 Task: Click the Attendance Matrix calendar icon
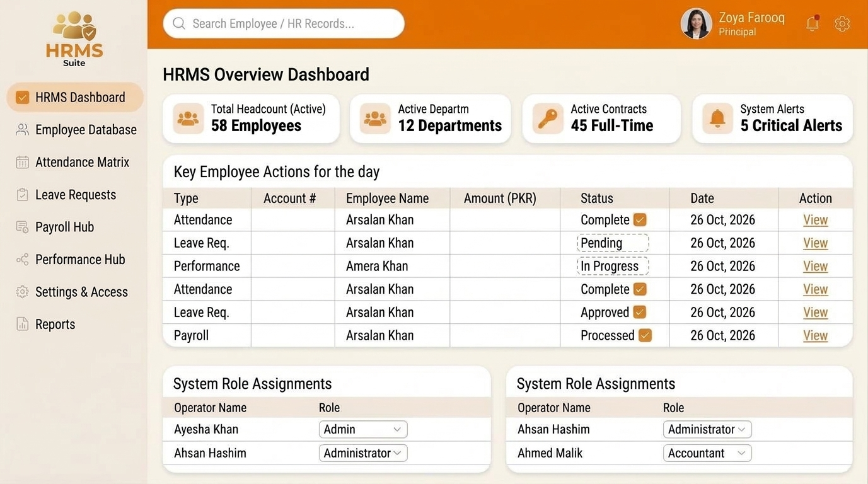22,162
